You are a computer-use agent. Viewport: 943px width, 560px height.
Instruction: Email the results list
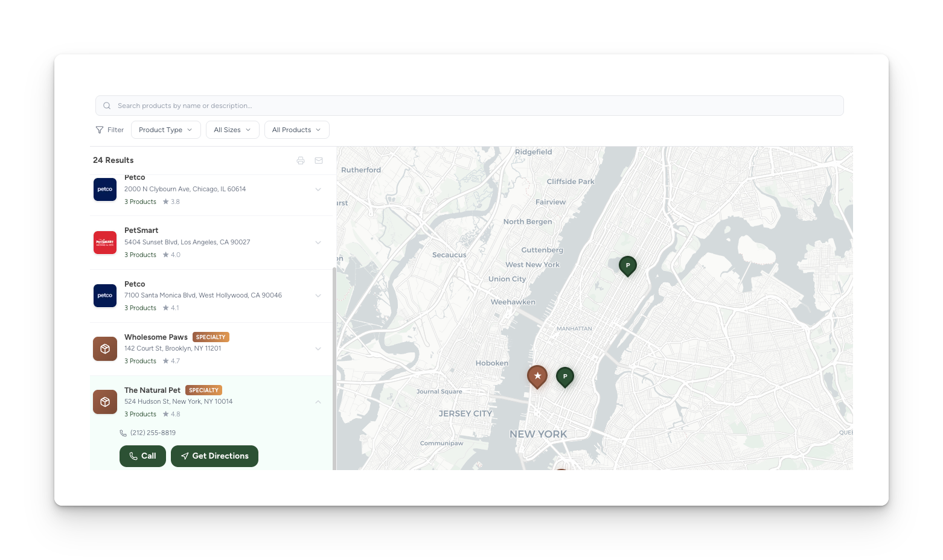(x=319, y=161)
